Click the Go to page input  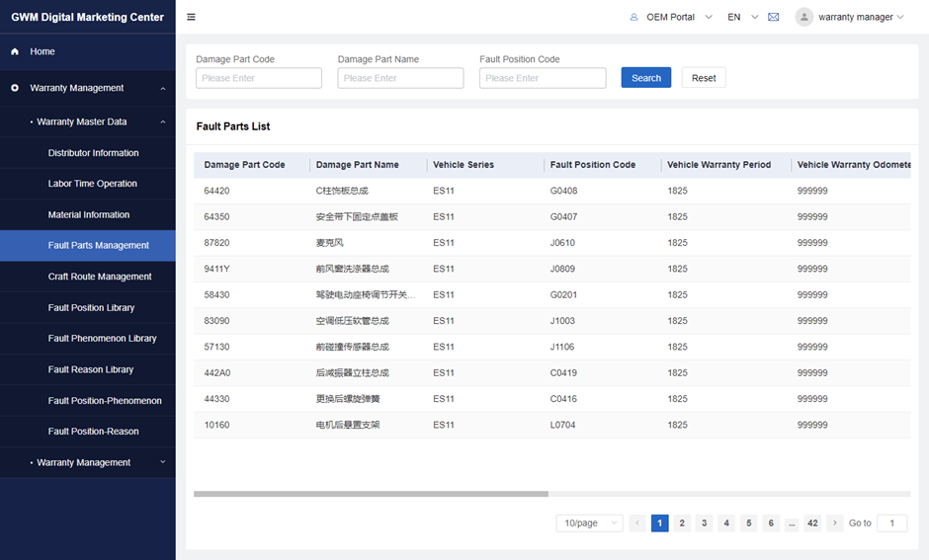pos(892,522)
